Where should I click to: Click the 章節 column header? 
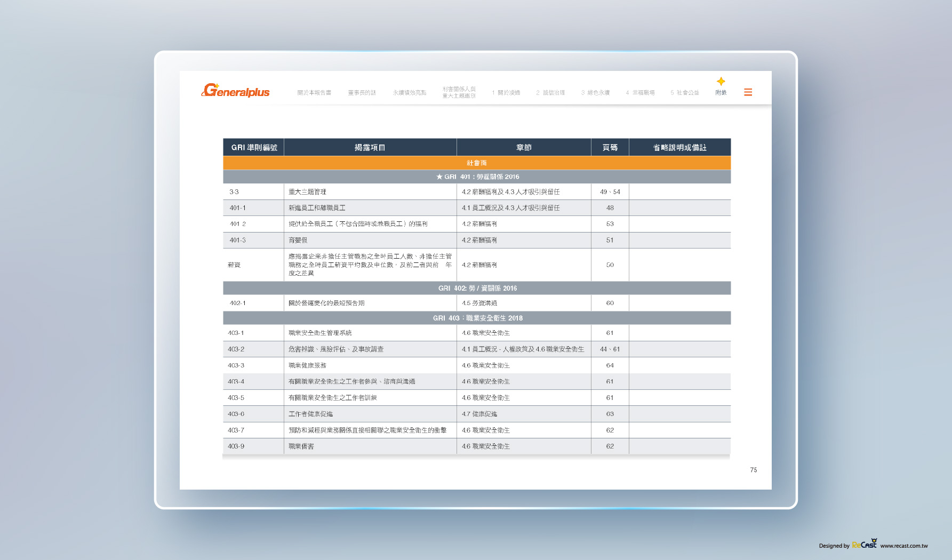click(524, 147)
